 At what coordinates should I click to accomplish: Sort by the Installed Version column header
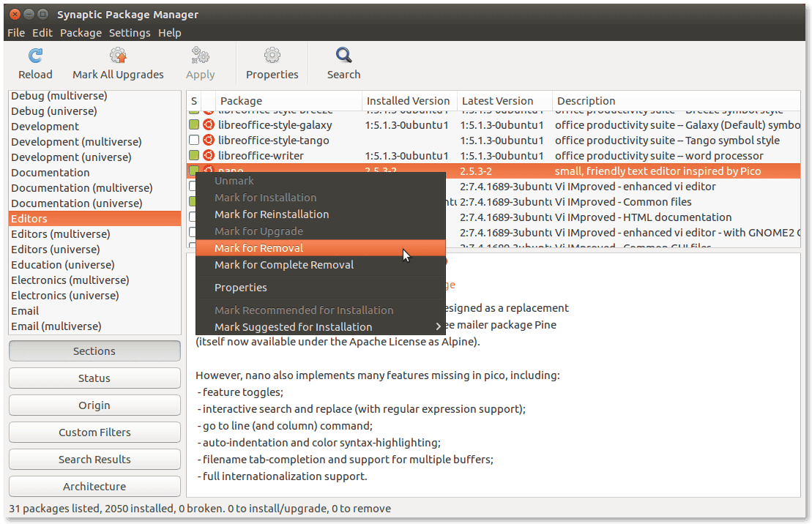(409, 101)
